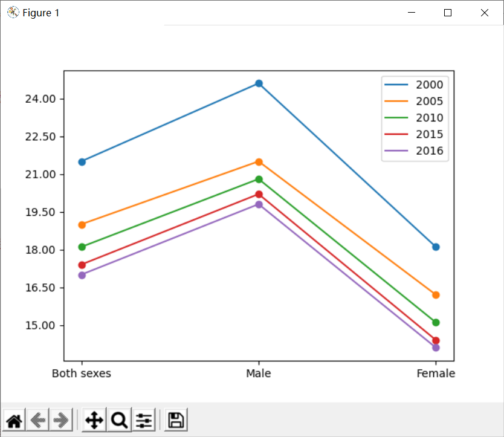The width and height of the screenshot is (504, 437).
Task: Maximize the Figure 1 window
Action: 448,13
